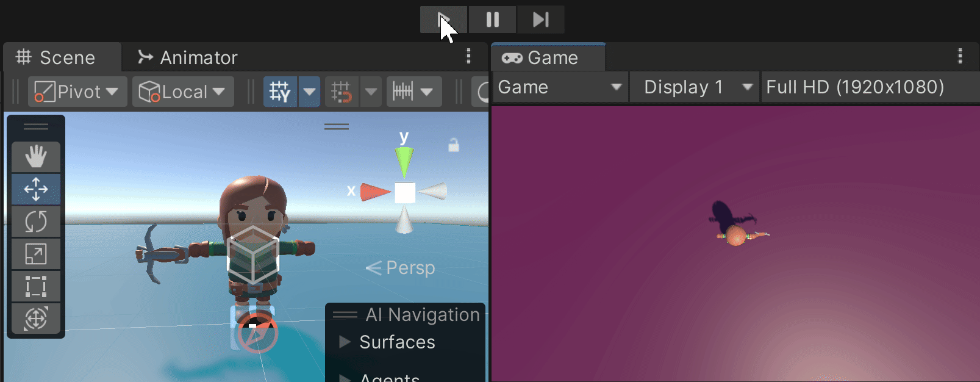Select the Scale tool
Image resolution: width=980 pixels, height=382 pixels.
(36, 254)
